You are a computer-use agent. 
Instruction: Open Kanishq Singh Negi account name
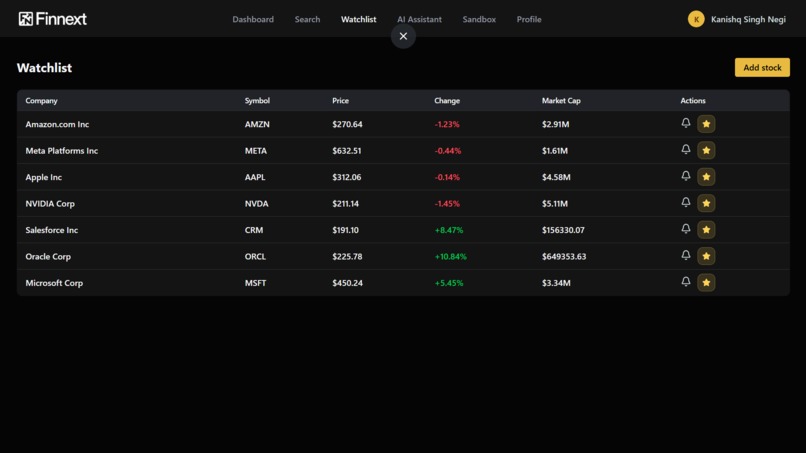tap(748, 19)
